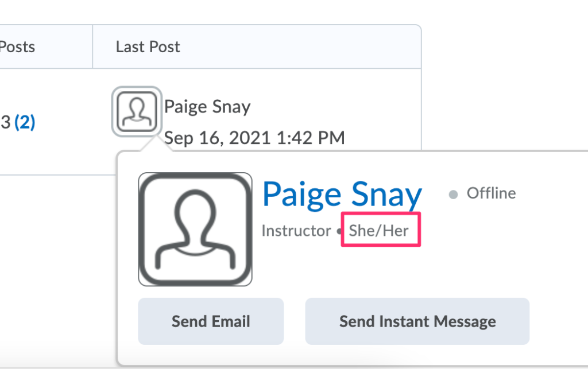Click the small avatar icon under Last Post
This screenshot has height=369, width=588.
[x=137, y=110]
